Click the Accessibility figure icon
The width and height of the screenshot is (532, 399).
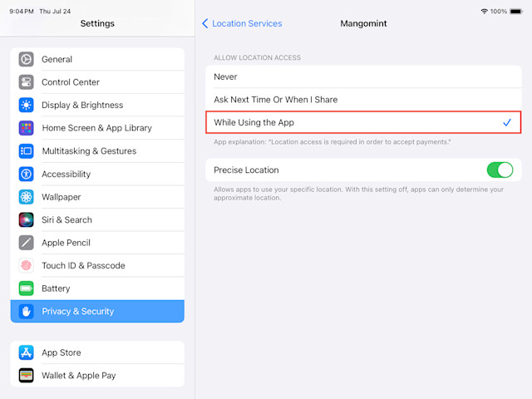(26, 174)
